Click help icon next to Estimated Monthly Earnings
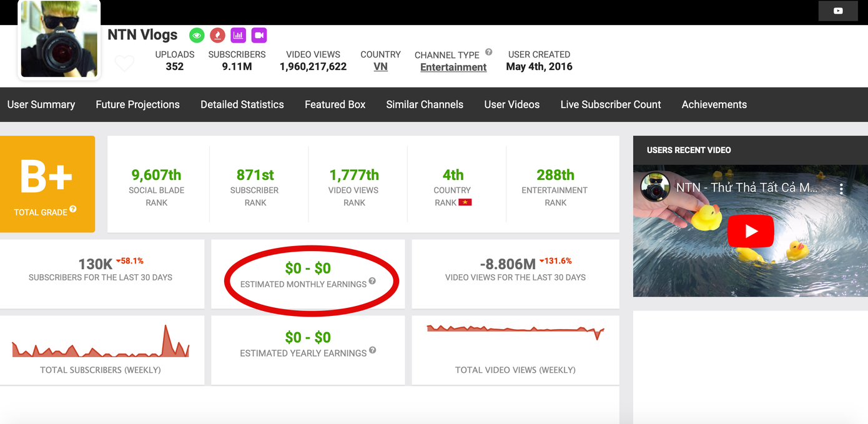The image size is (868, 424). [x=372, y=281]
